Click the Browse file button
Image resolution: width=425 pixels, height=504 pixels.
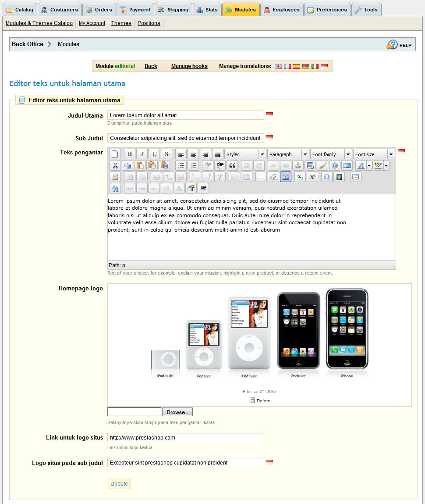click(177, 412)
